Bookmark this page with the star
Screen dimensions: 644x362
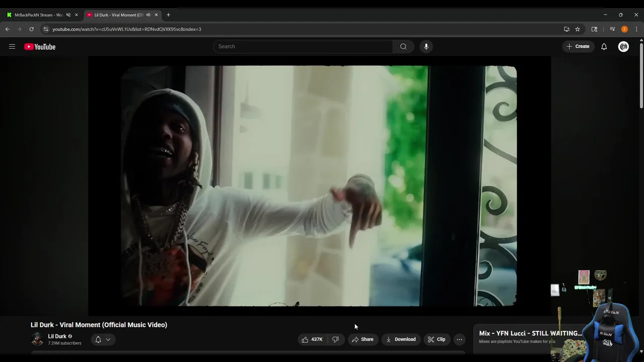point(578,29)
